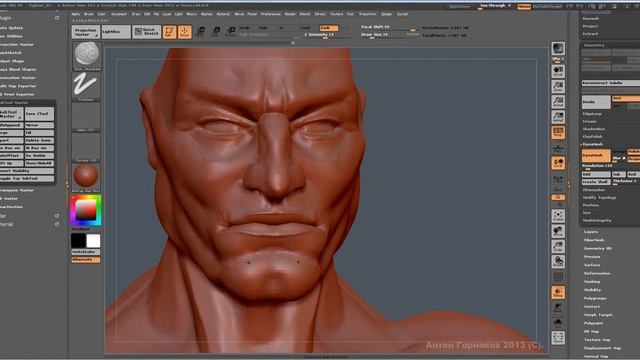Open the Transform menu
640x360 pixels.
[x=367, y=14]
